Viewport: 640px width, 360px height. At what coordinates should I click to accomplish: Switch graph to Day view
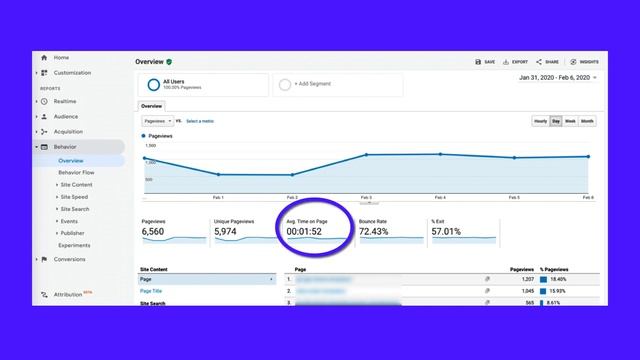[x=556, y=121]
